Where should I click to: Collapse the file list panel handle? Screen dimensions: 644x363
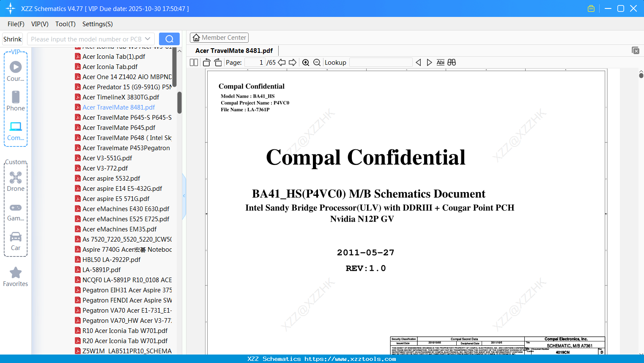point(184,196)
